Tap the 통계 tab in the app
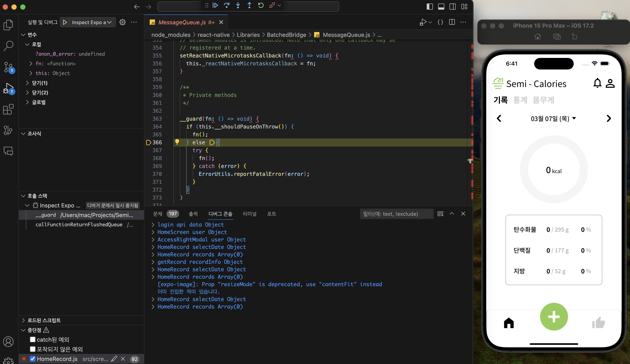This screenshot has width=630, height=364. coord(520,100)
